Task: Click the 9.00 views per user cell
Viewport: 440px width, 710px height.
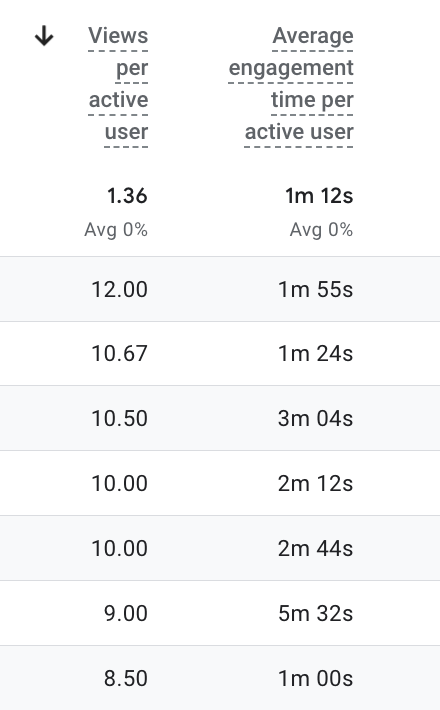Action: [x=126, y=614]
